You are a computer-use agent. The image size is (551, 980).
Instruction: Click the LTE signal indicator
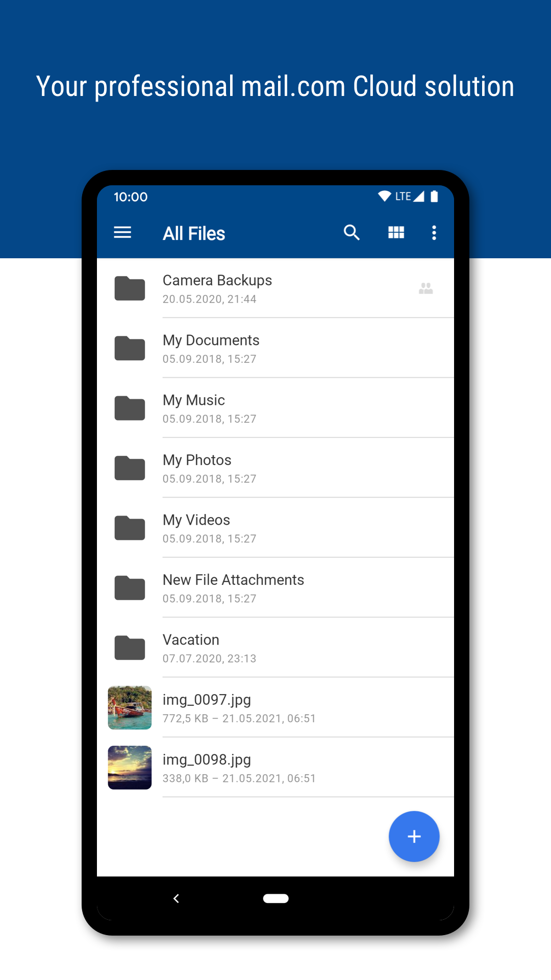coord(410,197)
